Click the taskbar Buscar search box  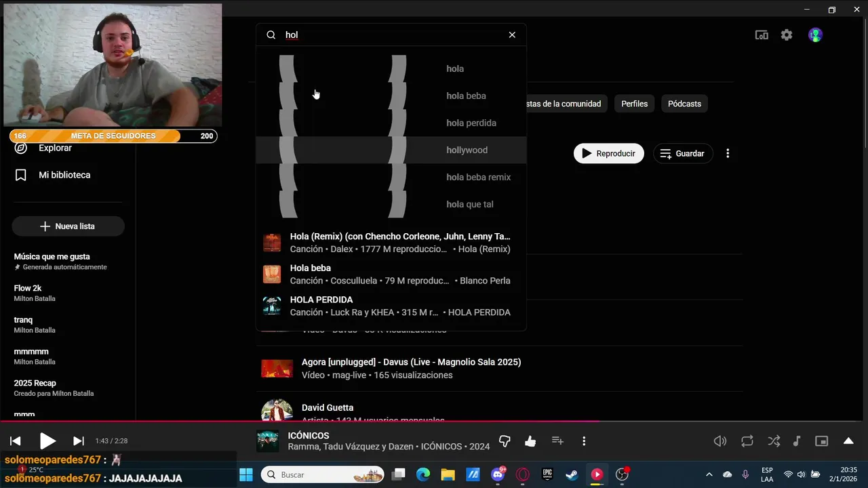point(323,474)
